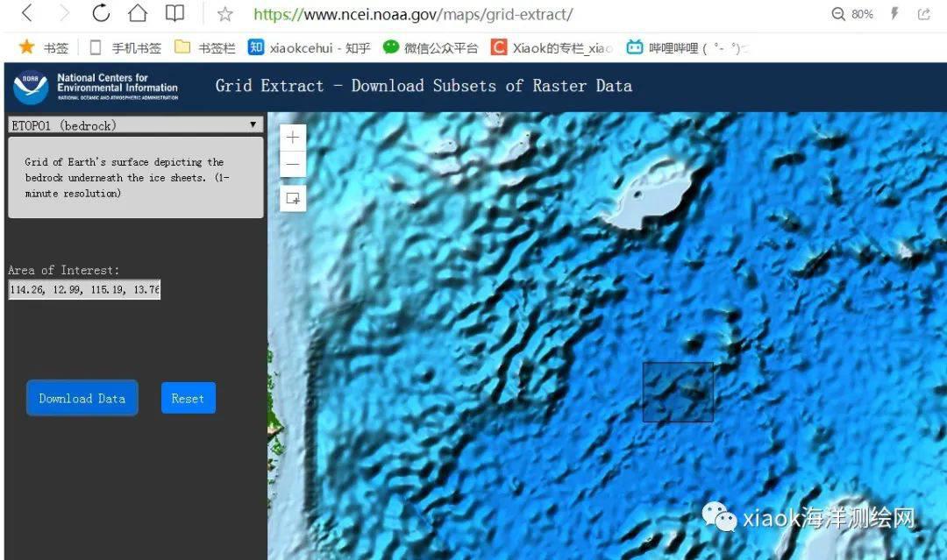Click the map zoom out minus button
The width and height of the screenshot is (947, 560).
coord(293,164)
